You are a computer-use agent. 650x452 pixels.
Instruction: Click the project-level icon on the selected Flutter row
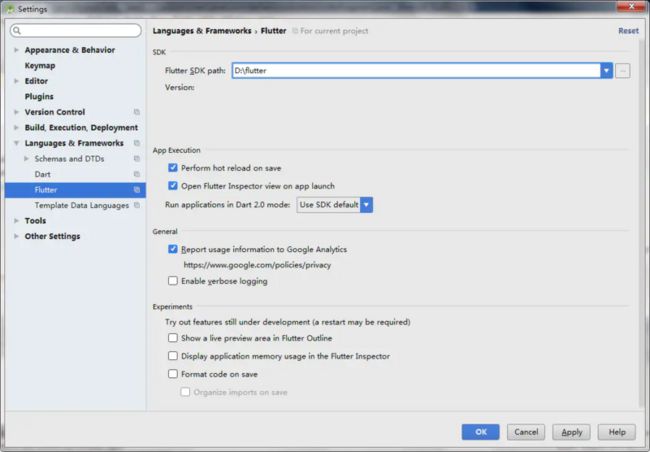[x=137, y=190]
